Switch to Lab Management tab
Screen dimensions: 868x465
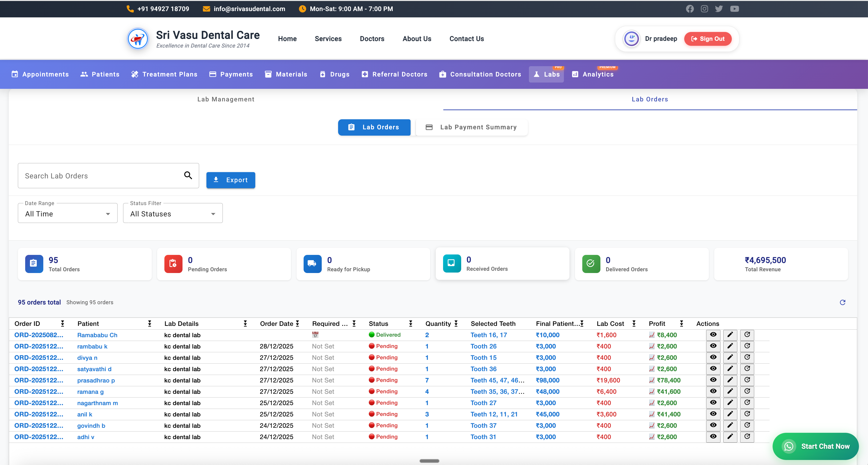pyautogui.click(x=226, y=99)
